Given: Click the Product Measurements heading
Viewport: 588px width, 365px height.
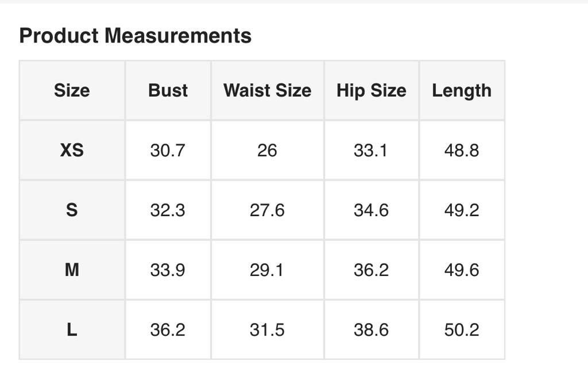Looking at the screenshot, I should click(136, 36).
